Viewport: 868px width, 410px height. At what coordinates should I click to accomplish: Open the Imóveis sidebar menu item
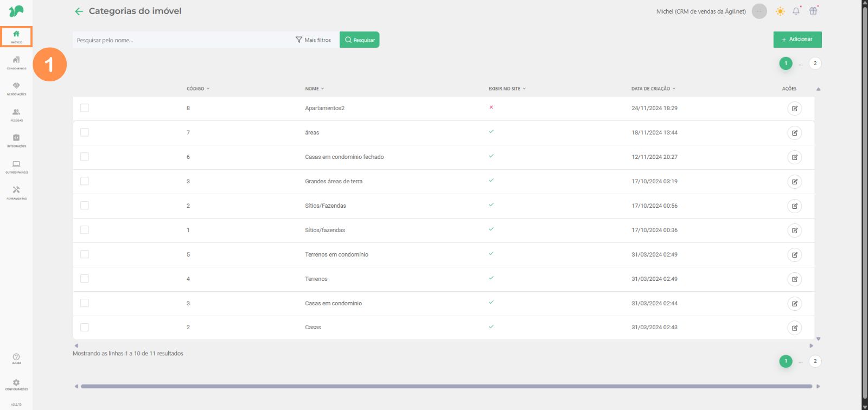pyautogui.click(x=16, y=36)
